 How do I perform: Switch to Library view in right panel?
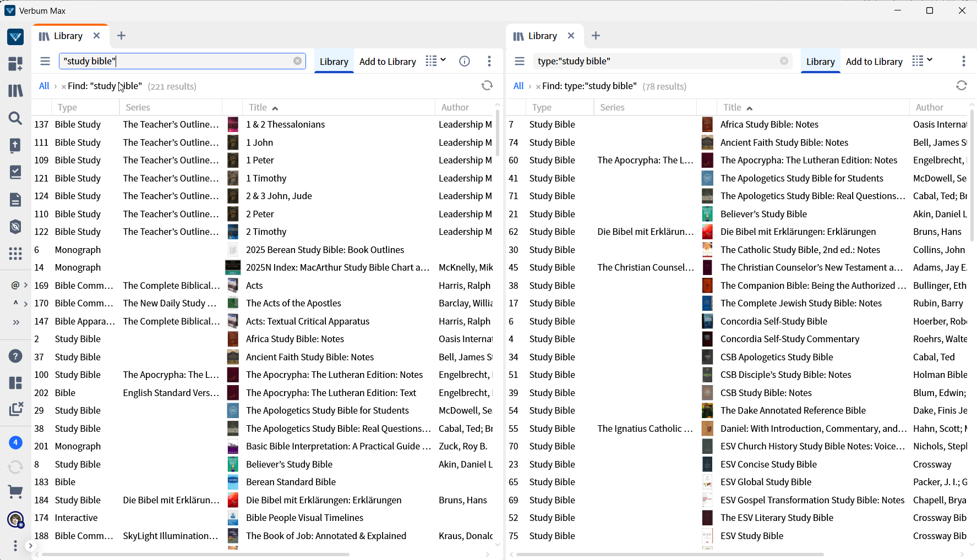821,62
